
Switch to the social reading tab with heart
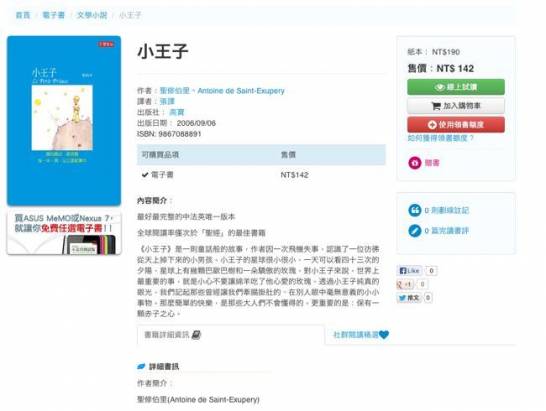coord(361,335)
